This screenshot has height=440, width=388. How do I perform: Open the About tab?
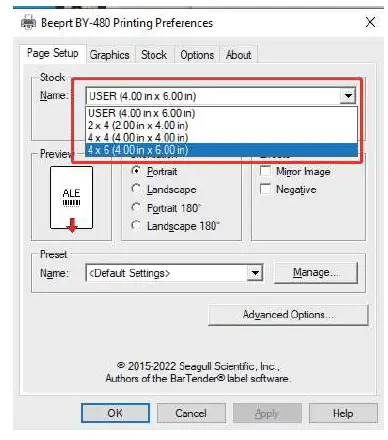click(x=238, y=55)
